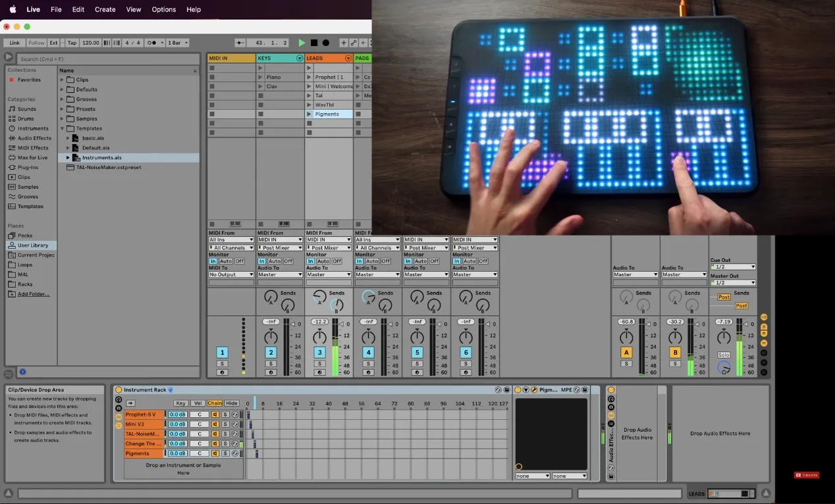The image size is (835, 504).
Task: Open the 1 Bar quantization dropdown
Action: tap(178, 43)
